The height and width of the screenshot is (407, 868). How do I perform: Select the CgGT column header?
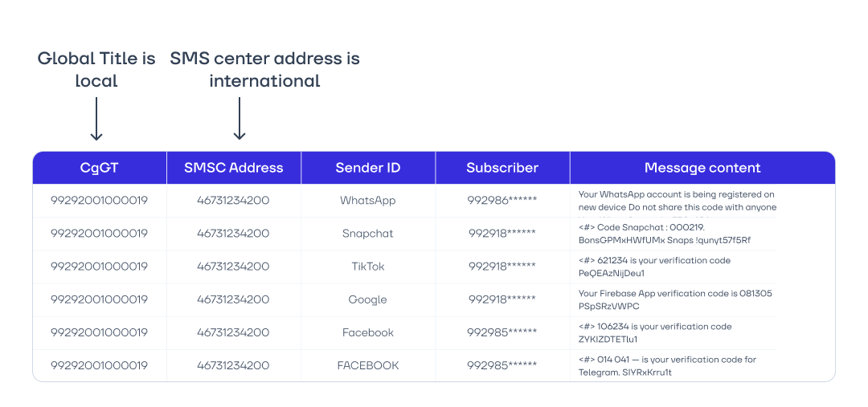(99, 168)
